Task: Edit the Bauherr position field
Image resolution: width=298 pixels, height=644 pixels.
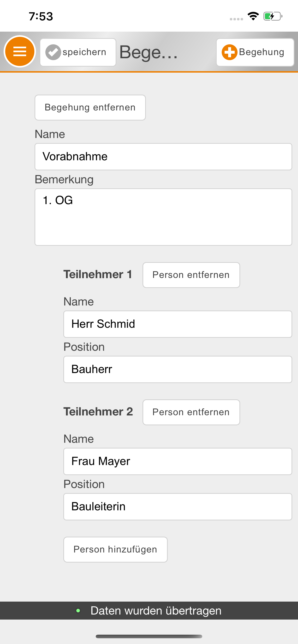Action: [178, 369]
